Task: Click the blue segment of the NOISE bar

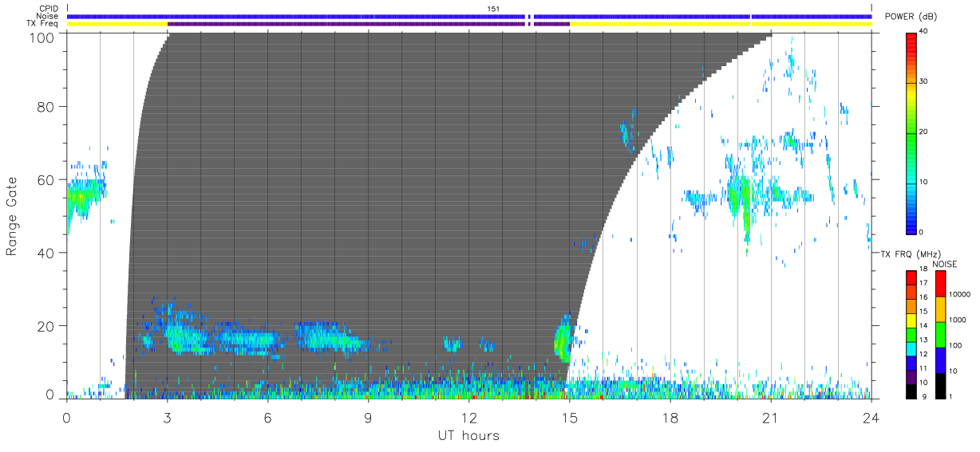Action: coord(940,360)
